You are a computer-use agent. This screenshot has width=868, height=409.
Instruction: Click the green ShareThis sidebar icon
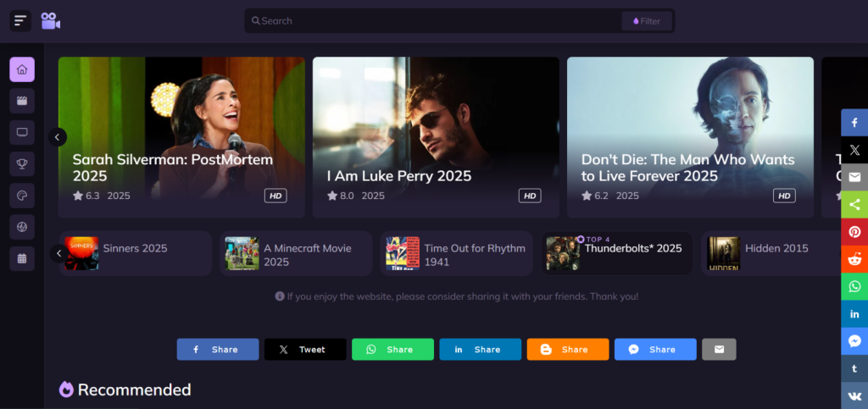(x=854, y=205)
